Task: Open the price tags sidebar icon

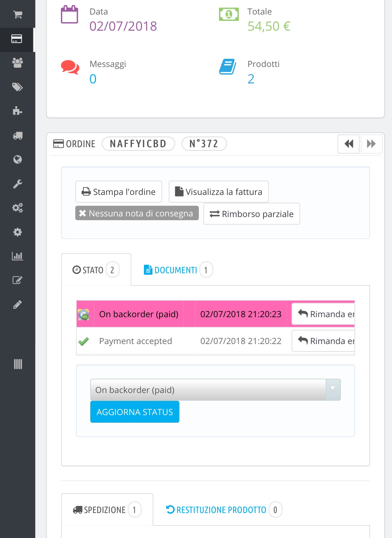Action: coord(18,87)
